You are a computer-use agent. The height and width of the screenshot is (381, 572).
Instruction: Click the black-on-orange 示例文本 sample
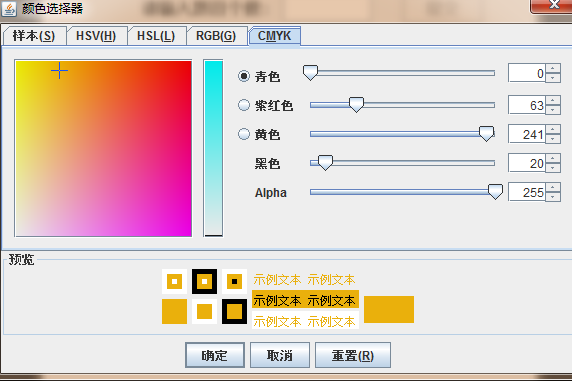click(x=305, y=300)
